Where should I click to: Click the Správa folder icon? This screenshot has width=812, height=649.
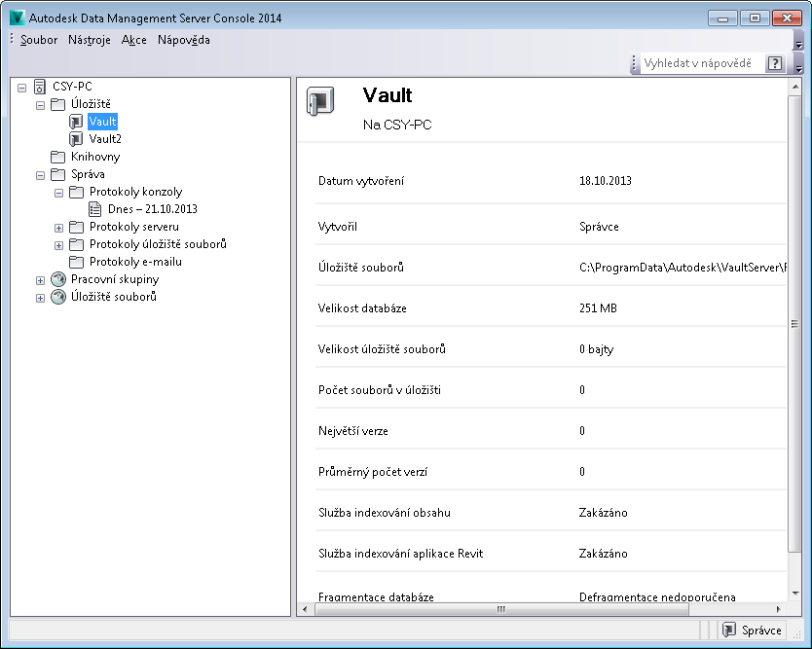58,174
